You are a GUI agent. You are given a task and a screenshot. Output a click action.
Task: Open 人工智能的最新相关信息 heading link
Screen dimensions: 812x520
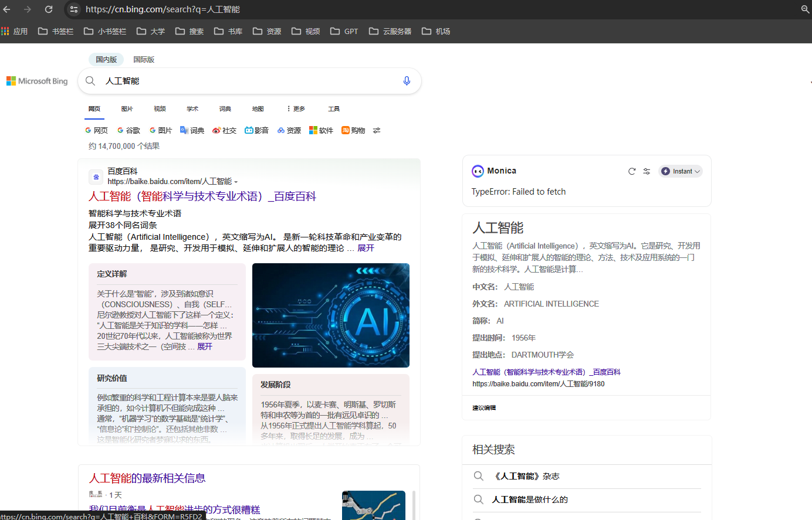click(x=147, y=478)
